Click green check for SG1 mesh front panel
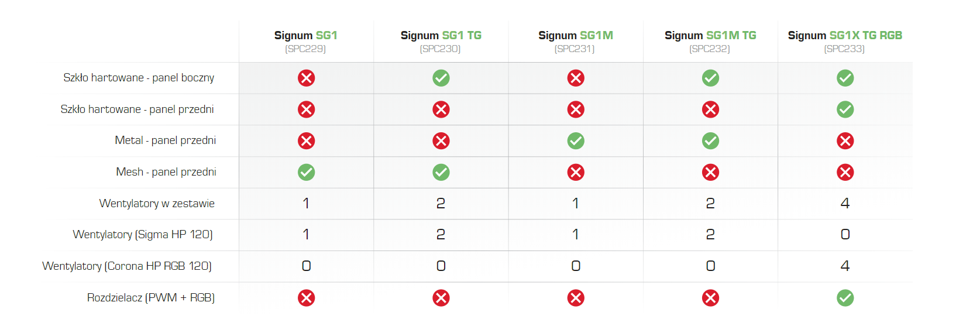Image resolution: width=980 pixels, height=326 pixels. 306,172
